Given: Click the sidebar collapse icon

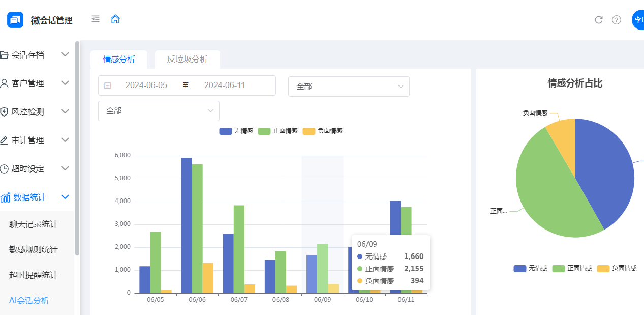Looking at the screenshot, I should [96, 19].
